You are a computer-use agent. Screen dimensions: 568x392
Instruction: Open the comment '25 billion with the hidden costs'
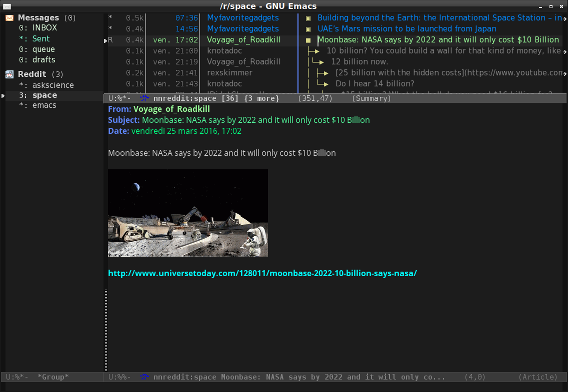449,73
